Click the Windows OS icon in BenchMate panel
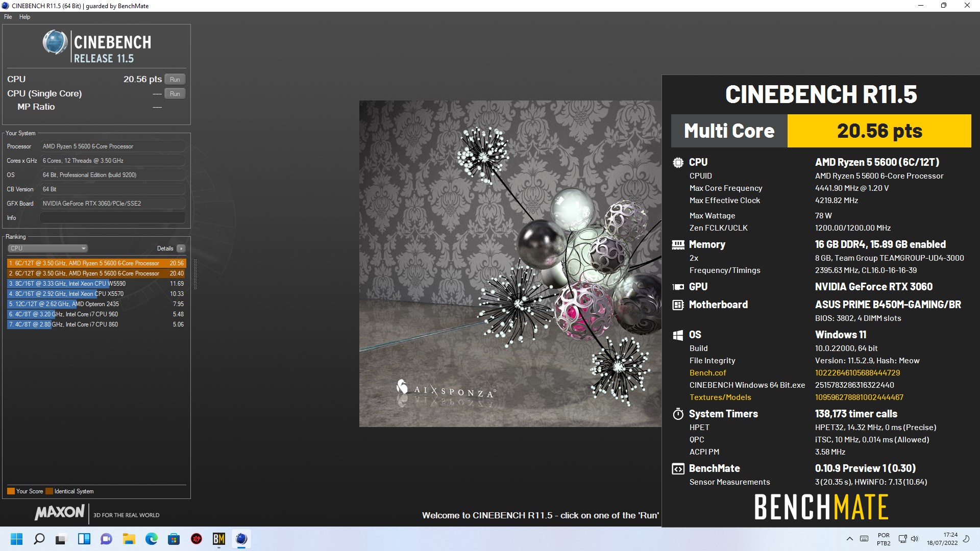Screen dimensions: 980x551 click(678, 335)
